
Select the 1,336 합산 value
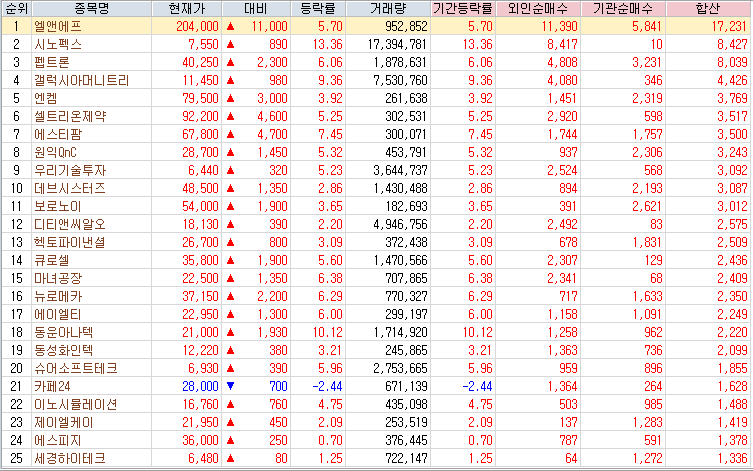(x=732, y=459)
